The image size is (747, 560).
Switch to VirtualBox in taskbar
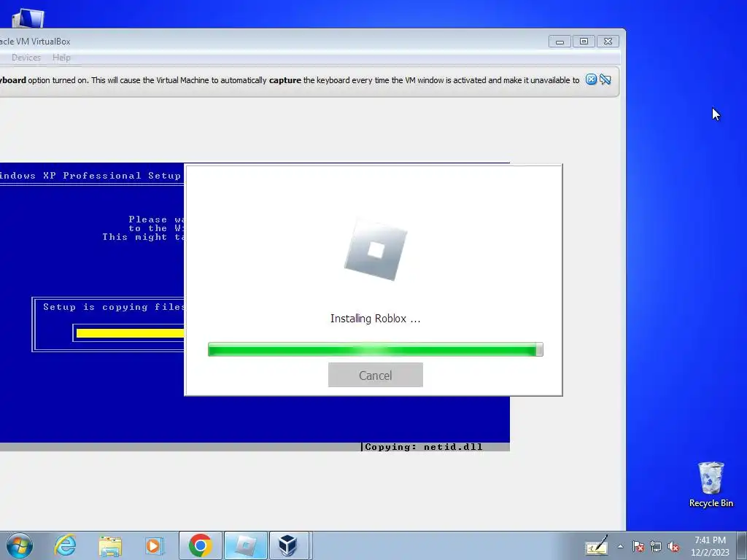click(x=289, y=545)
